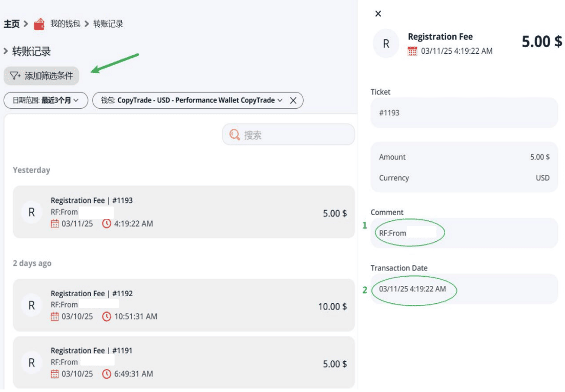Click the search magnifier icon

[235, 135]
